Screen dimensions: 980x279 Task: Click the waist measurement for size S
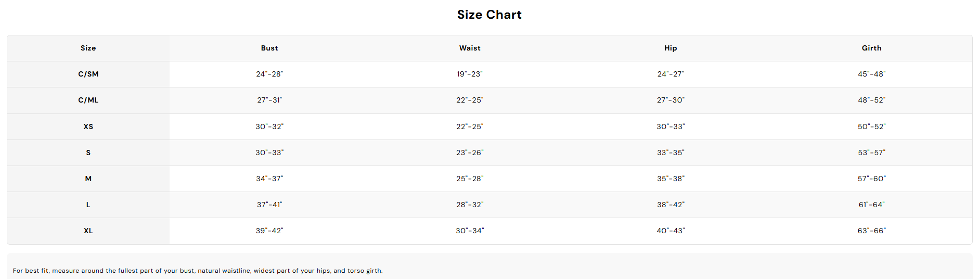[470, 153]
